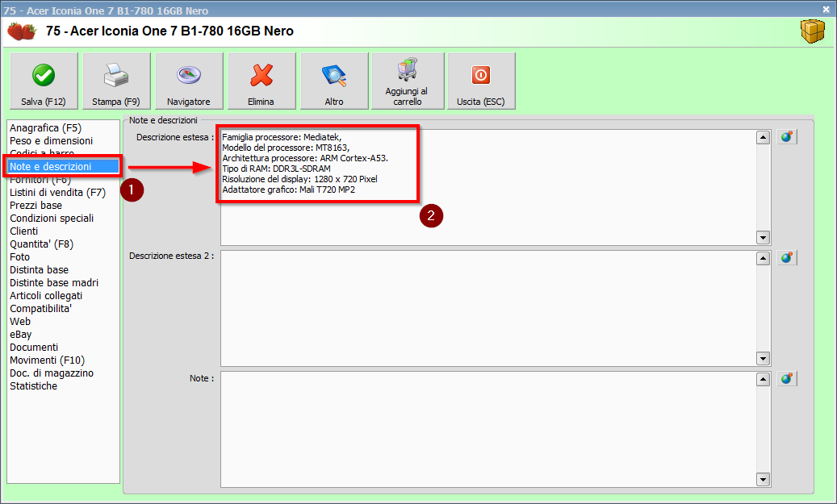Open Movimenti (F10) section

(47, 360)
